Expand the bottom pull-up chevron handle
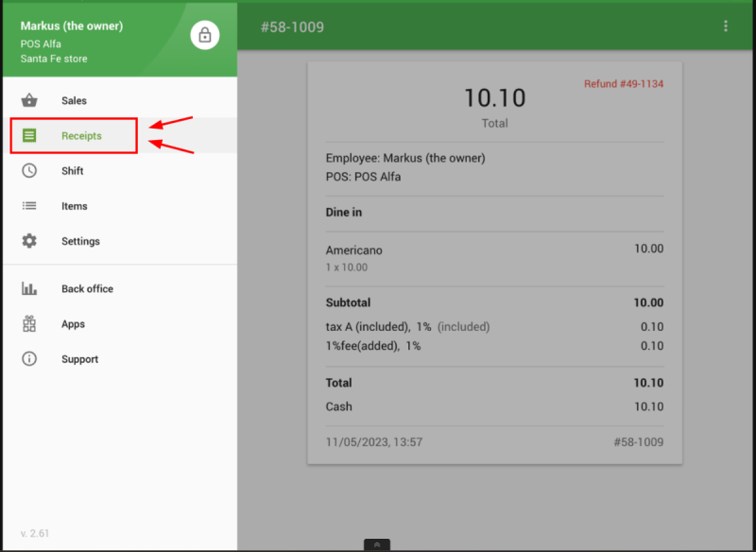 pyautogui.click(x=377, y=544)
